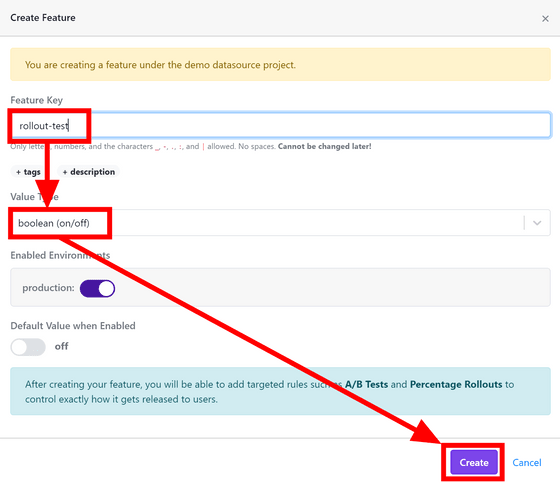Click the 'Cannot be changed later!' warning text

click(325, 146)
